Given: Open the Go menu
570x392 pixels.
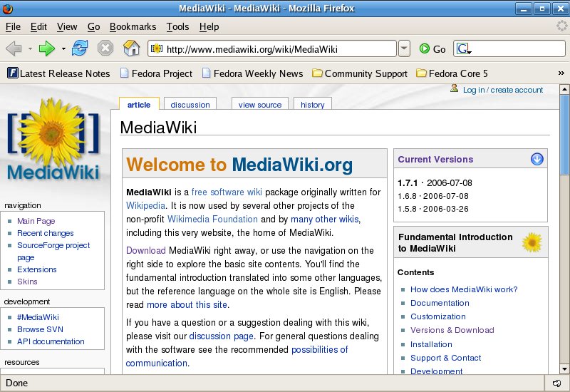Looking at the screenshot, I should 94,26.
